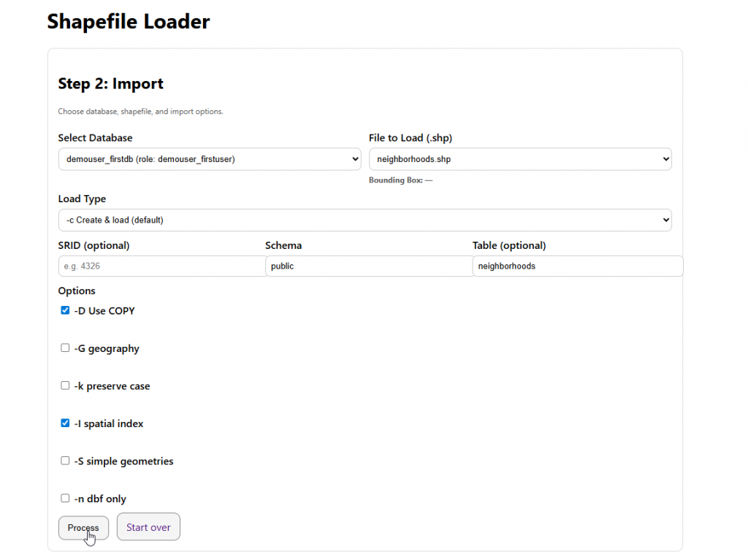
Task: Toggle the -D Use COPY checkbox
Action: pyautogui.click(x=65, y=310)
